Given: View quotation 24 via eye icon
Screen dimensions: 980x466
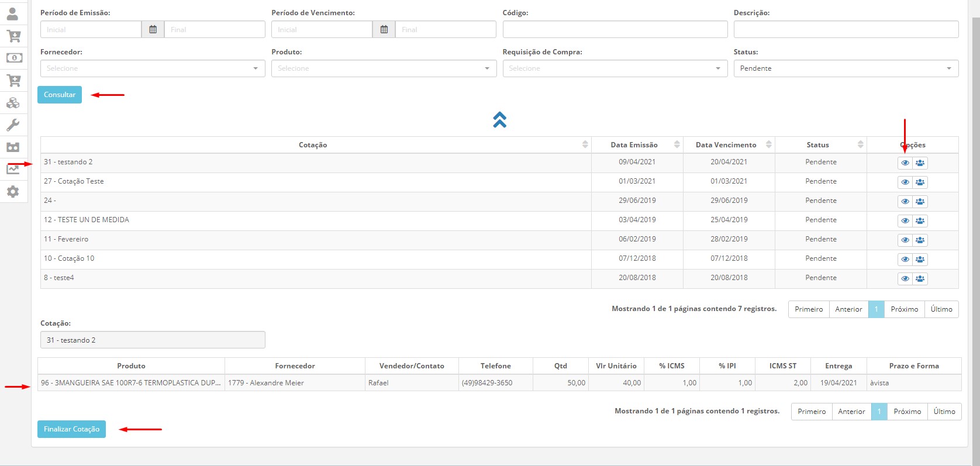Looking at the screenshot, I should 905,202.
